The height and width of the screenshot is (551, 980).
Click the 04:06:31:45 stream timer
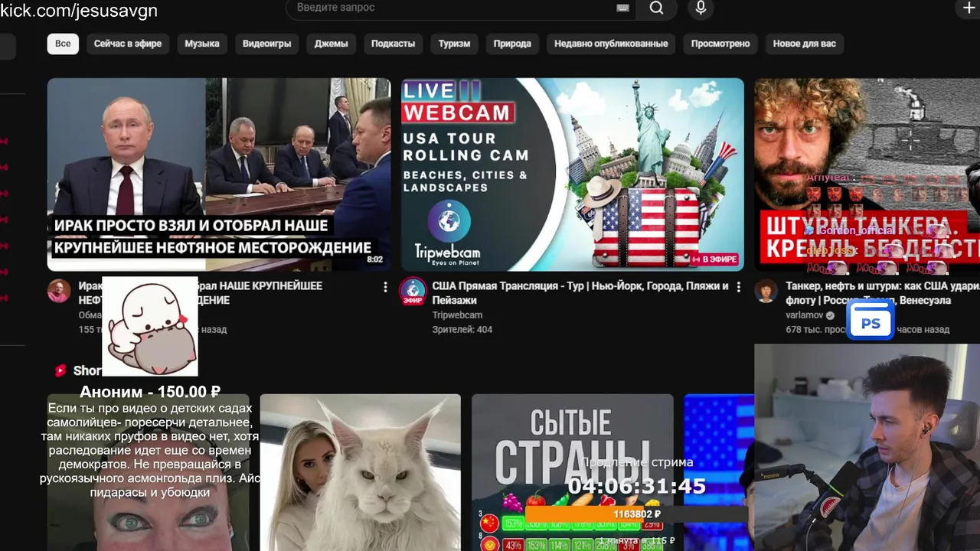pyautogui.click(x=636, y=487)
